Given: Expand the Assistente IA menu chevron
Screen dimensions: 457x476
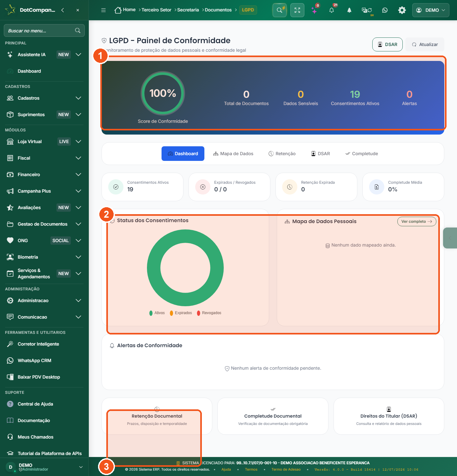Looking at the screenshot, I should point(78,55).
